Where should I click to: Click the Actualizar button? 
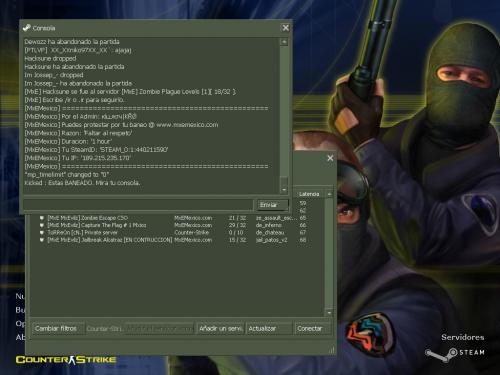(269, 329)
